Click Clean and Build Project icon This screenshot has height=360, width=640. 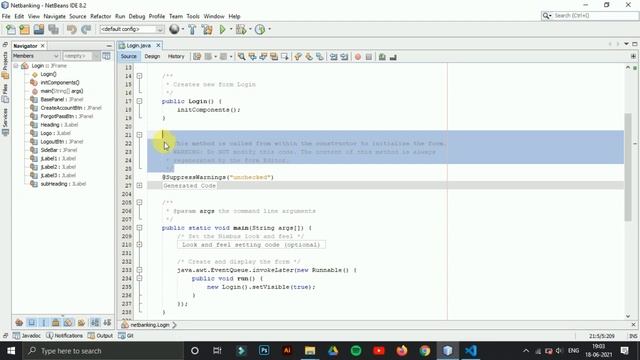[207, 29]
